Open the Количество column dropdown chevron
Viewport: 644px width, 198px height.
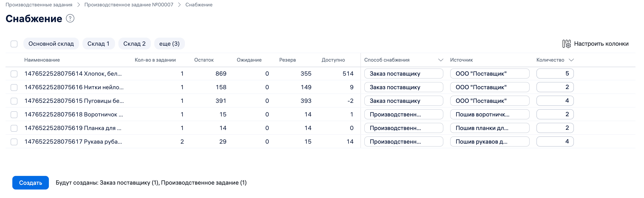click(571, 60)
